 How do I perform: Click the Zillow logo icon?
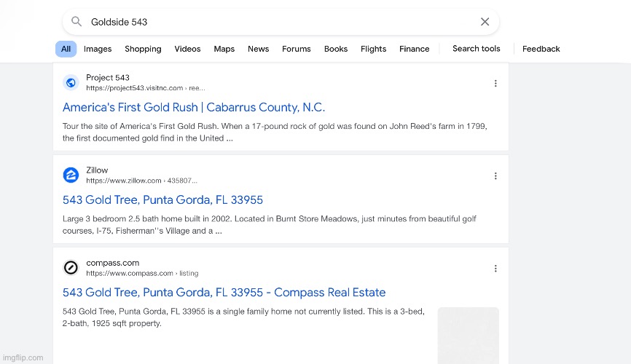point(71,175)
